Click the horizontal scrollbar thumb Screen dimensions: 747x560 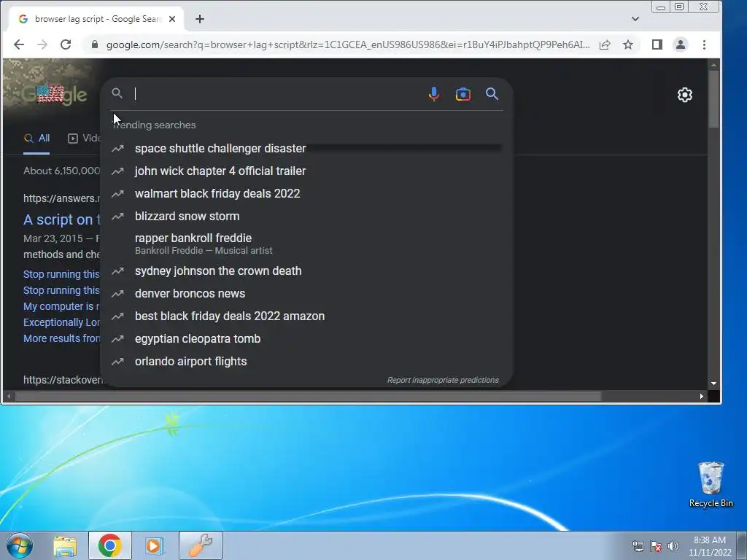309,396
